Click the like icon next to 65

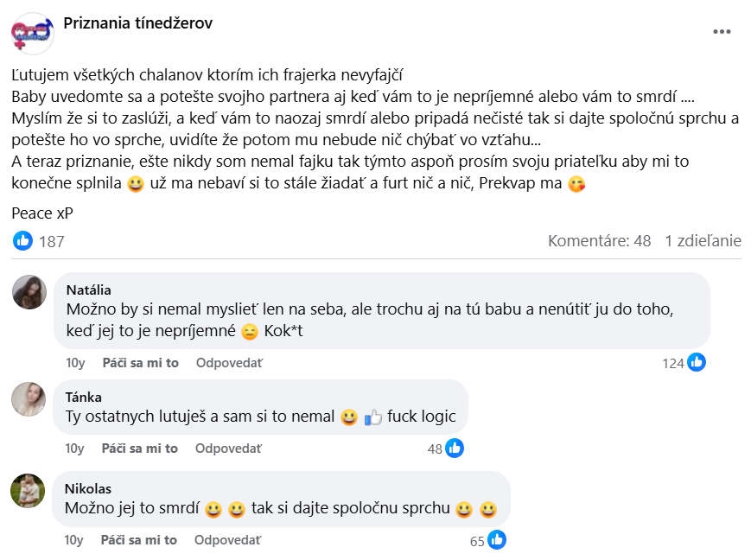tap(497, 540)
